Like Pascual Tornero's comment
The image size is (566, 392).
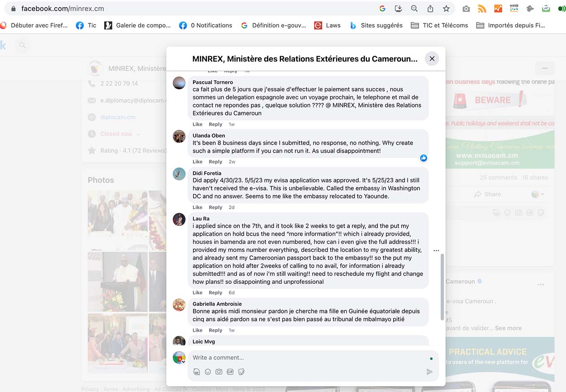point(197,124)
